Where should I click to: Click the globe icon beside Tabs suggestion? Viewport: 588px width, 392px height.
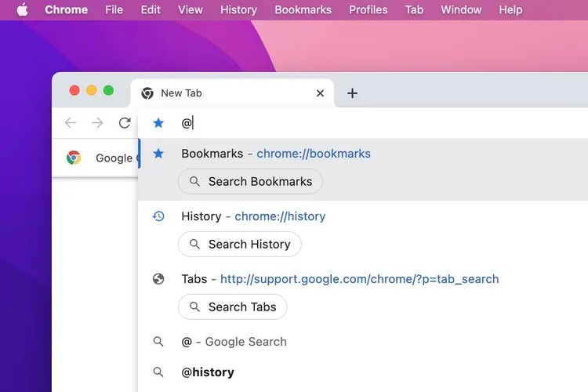[158, 279]
